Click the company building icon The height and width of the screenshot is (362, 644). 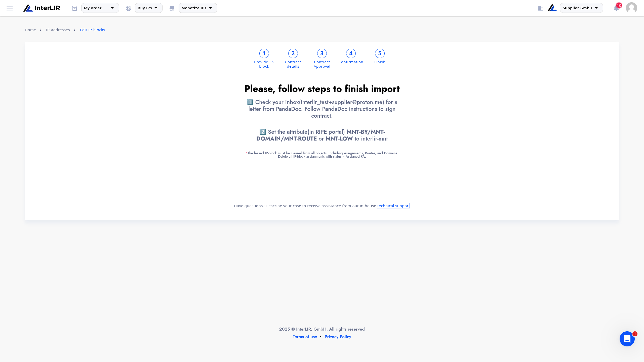click(541, 8)
